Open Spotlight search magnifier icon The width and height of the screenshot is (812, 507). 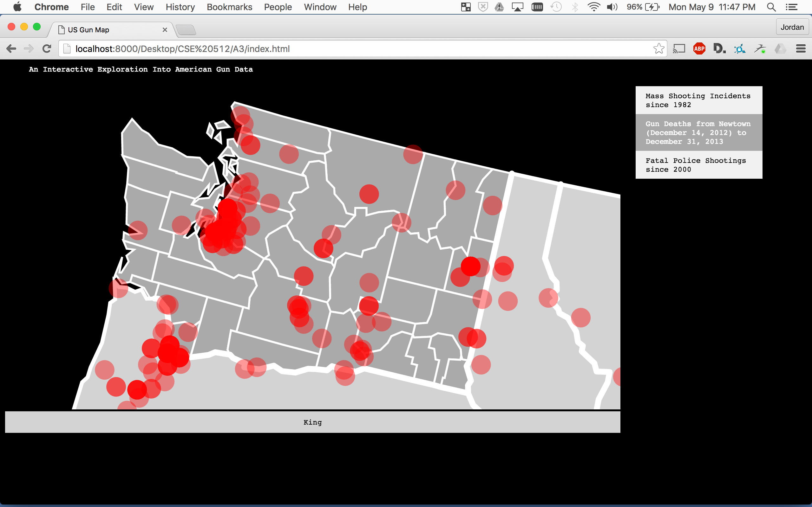coord(771,7)
